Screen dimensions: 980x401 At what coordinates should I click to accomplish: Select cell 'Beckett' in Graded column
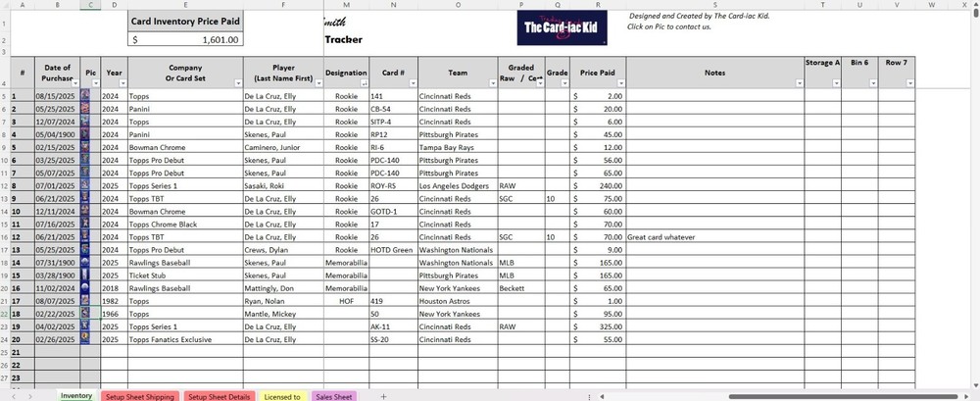tap(521, 288)
